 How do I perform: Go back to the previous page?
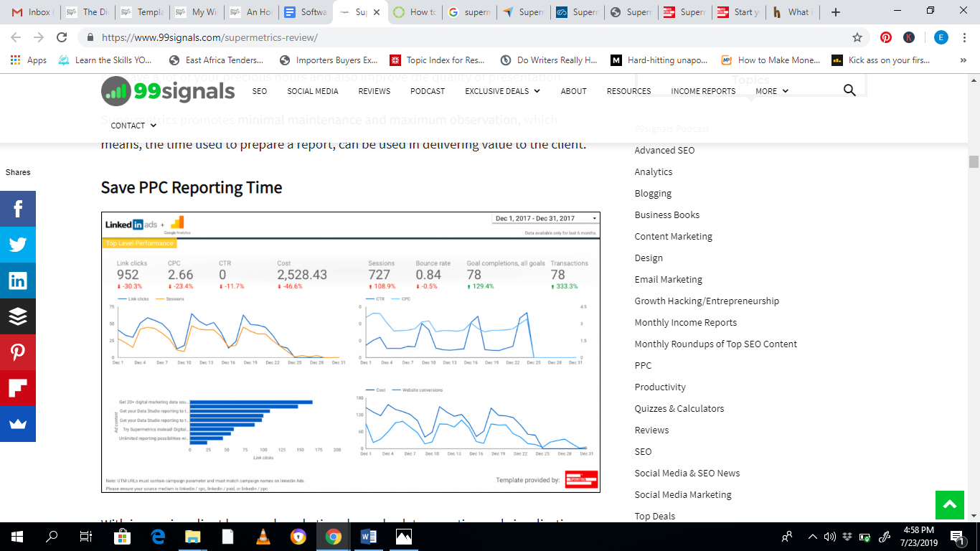(17, 37)
